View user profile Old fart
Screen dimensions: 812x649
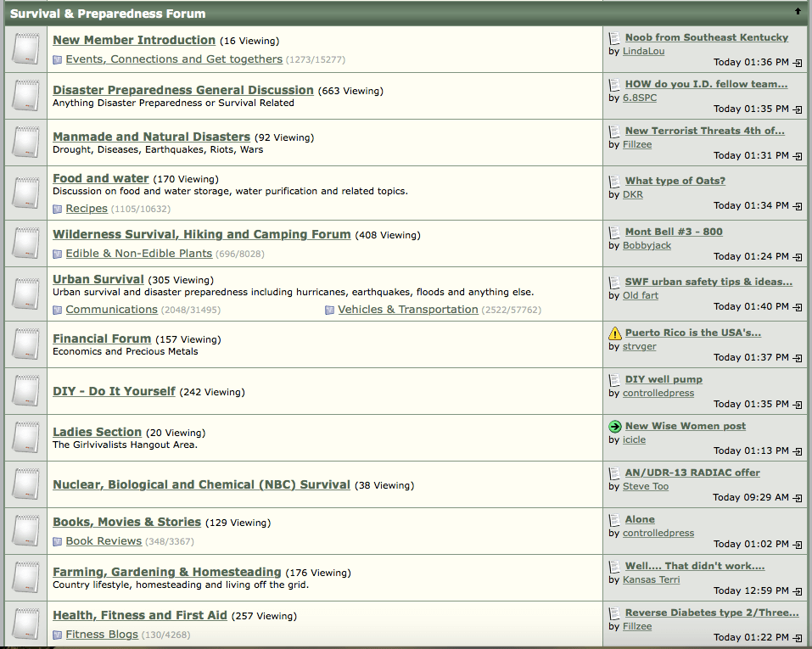click(x=641, y=295)
